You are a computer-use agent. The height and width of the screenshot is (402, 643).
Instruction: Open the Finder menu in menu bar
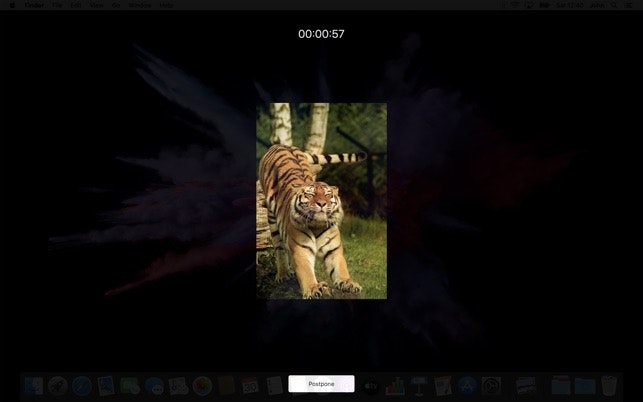click(34, 5)
